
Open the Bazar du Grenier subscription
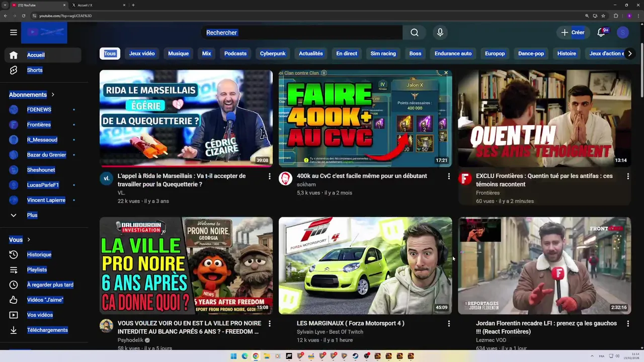(x=43, y=155)
